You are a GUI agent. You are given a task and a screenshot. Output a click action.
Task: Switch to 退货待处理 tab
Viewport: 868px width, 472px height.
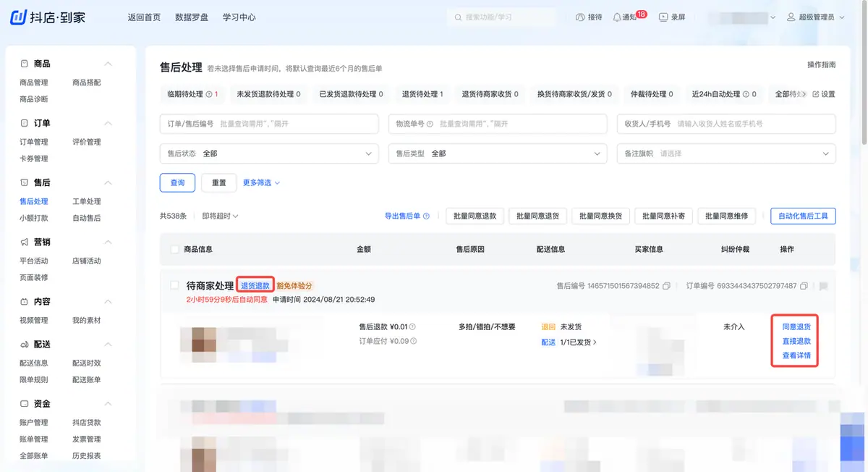(422, 94)
